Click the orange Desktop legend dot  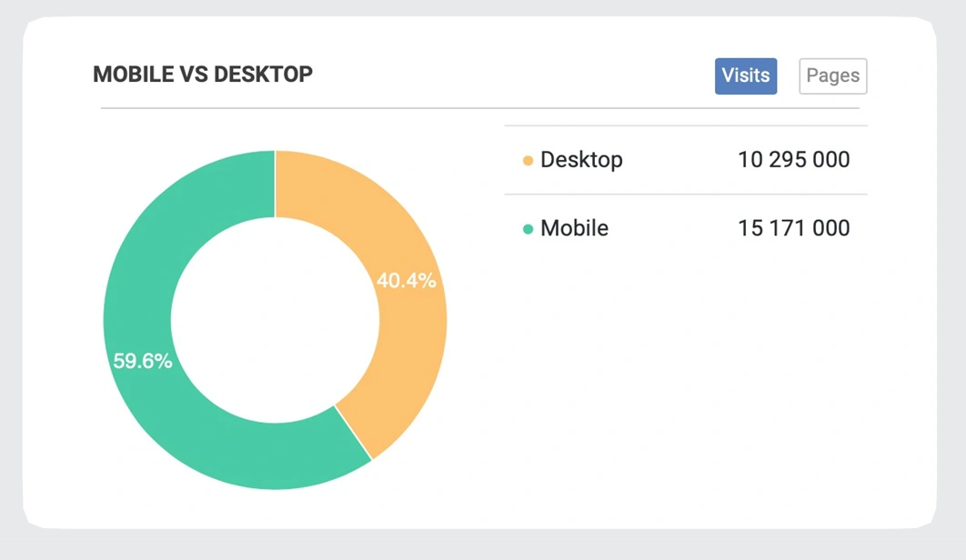click(x=528, y=162)
